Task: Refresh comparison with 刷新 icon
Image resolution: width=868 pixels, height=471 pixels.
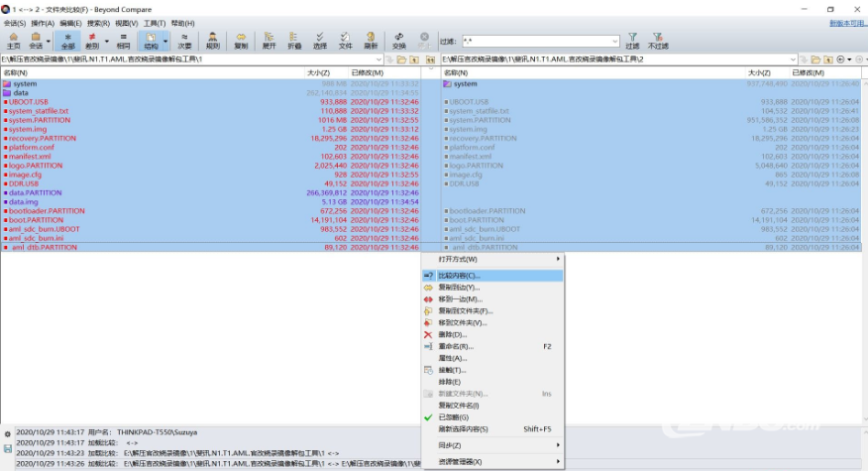Action: click(371, 41)
